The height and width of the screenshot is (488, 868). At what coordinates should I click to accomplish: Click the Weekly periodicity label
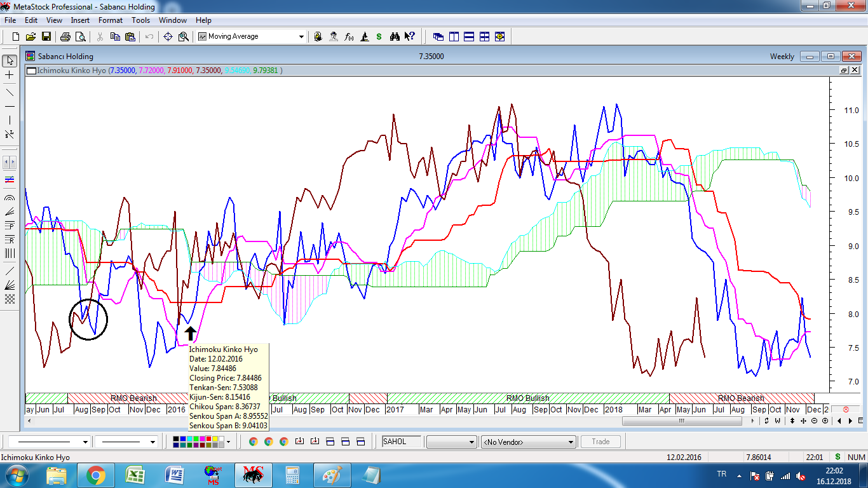782,57
